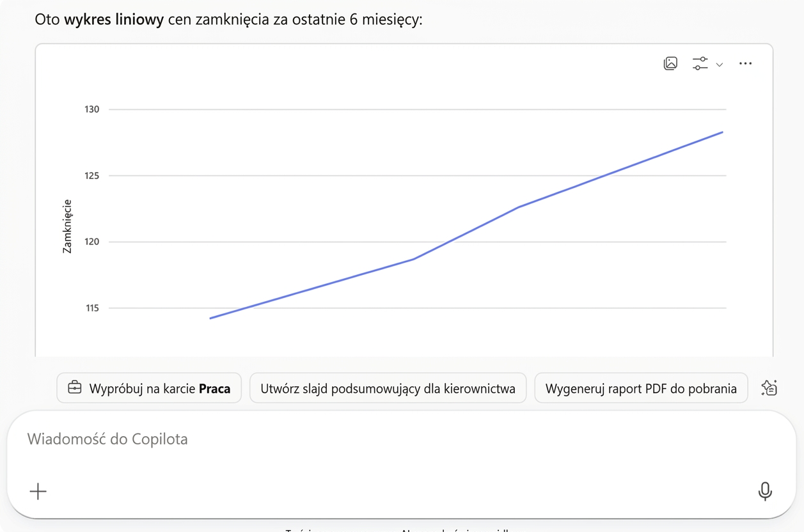804x532 pixels.
Task: Start voice input with the microphone
Action: point(765,491)
